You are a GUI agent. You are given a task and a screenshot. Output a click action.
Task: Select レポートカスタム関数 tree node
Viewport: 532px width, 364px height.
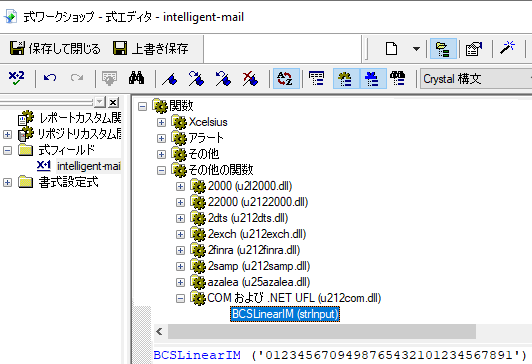point(80,118)
